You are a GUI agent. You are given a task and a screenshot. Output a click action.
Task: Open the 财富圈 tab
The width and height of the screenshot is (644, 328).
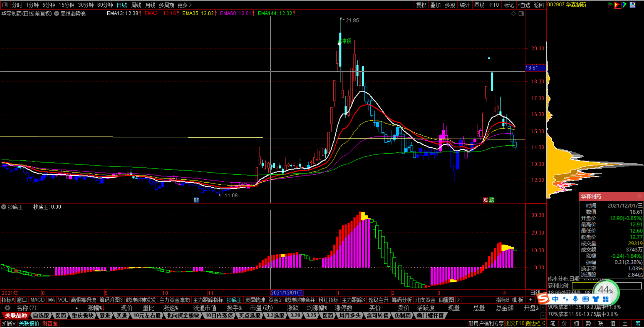pos(50,323)
